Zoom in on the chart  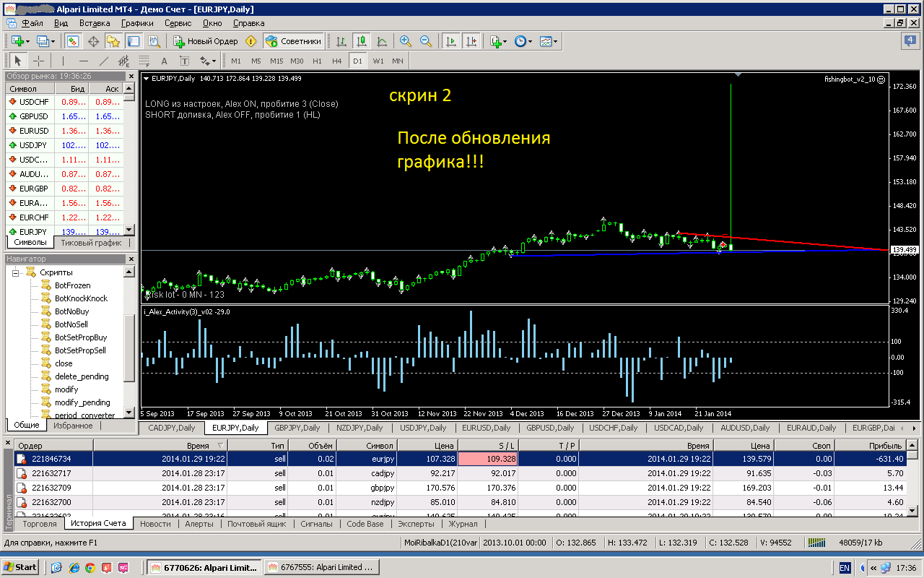click(406, 41)
